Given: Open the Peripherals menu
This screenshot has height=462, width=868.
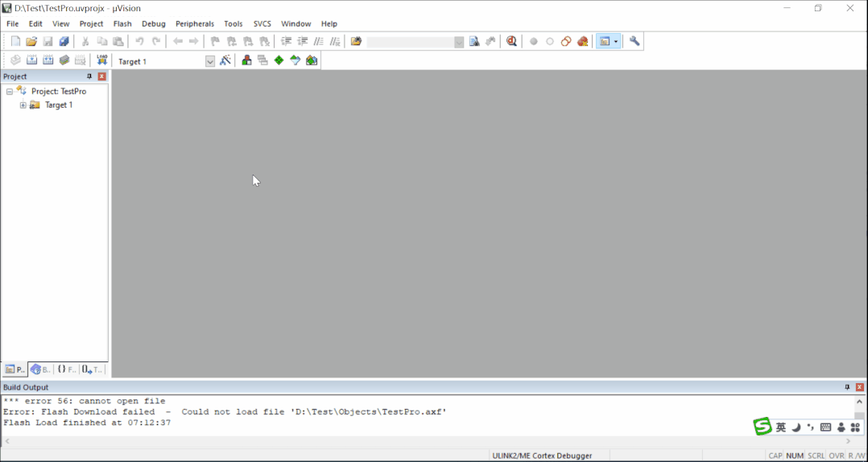Looking at the screenshot, I should click(195, 24).
